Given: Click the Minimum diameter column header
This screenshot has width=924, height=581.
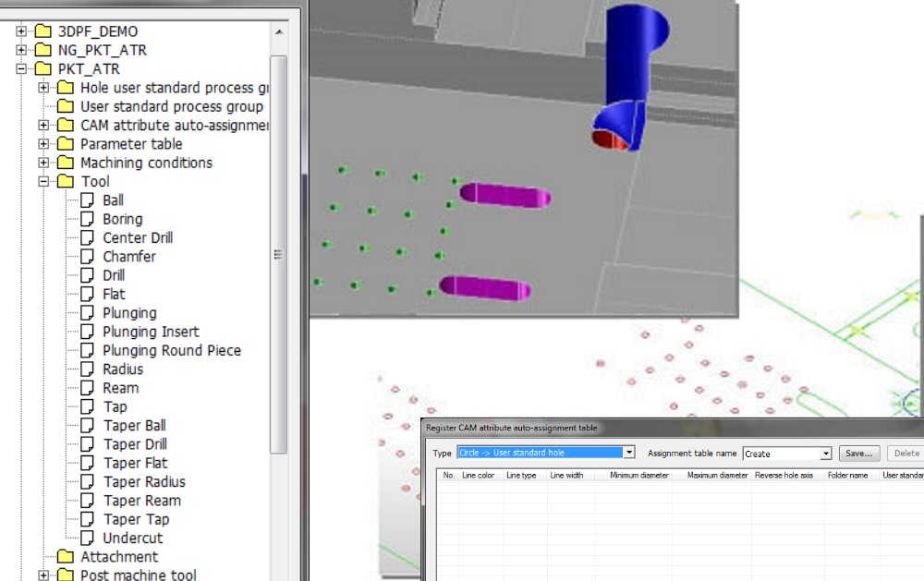Looking at the screenshot, I should click(x=638, y=476).
